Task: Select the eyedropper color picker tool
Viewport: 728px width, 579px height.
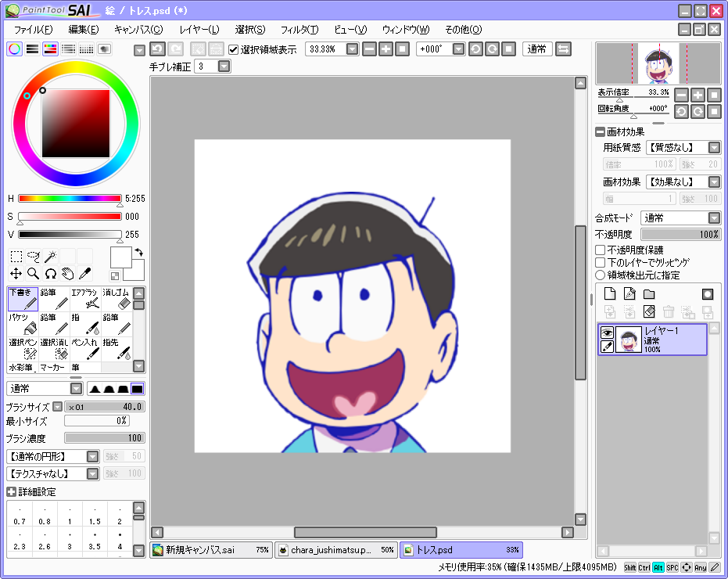Action: click(x=85, y=274)
